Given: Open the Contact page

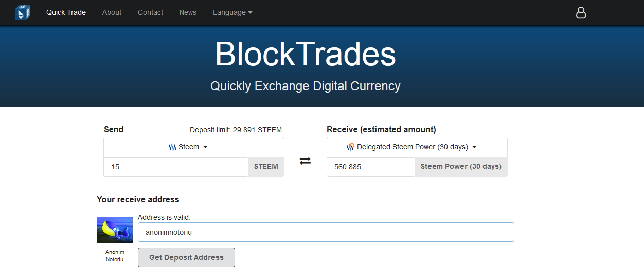Looking at the screenshot, I should 150,12.
